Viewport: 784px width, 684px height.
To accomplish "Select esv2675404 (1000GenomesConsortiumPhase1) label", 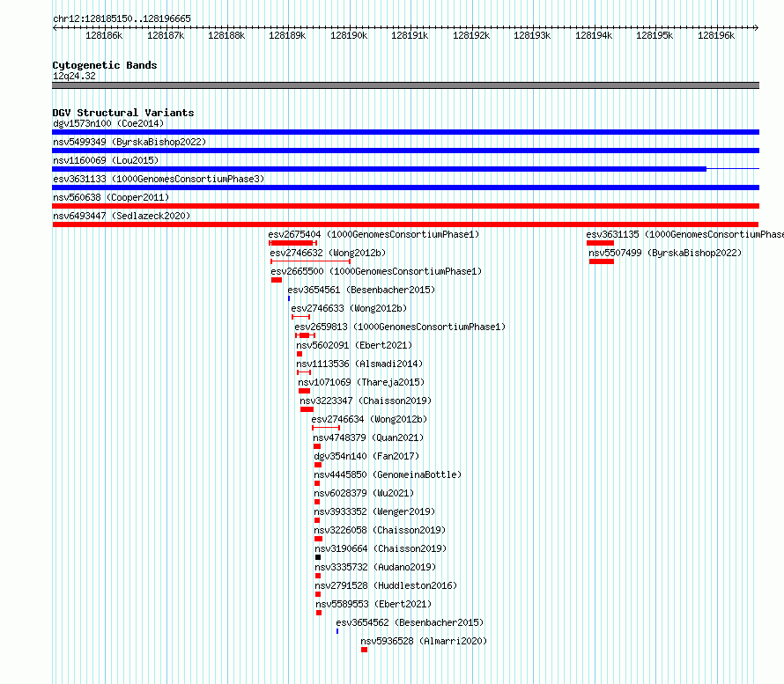I will [374, 234].
